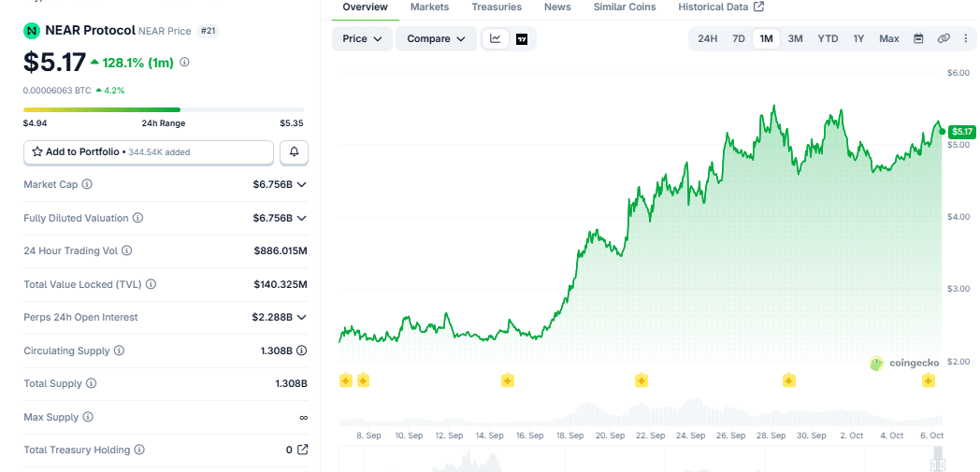This screenshot has width=980, height=472.
Task: Click the $5.17 current price chart label
Action: pyautogui.click(x=961, y=132)
